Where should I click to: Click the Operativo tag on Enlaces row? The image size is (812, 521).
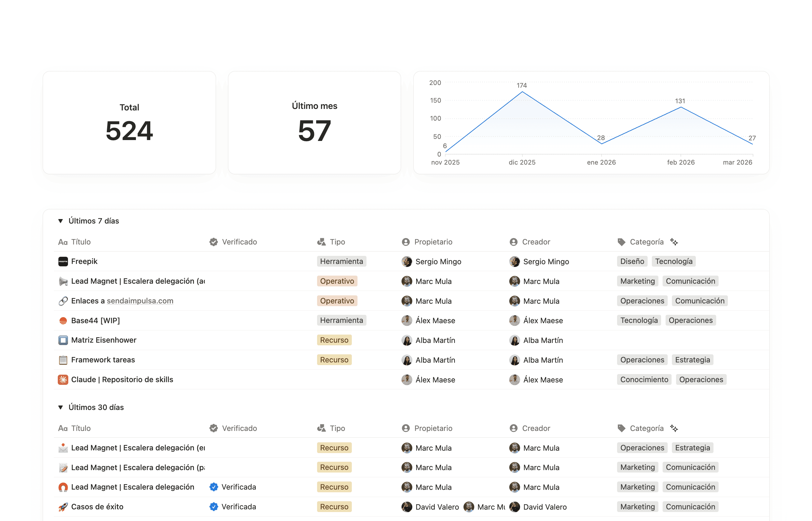pyautogui.click(x=337, y=301)
